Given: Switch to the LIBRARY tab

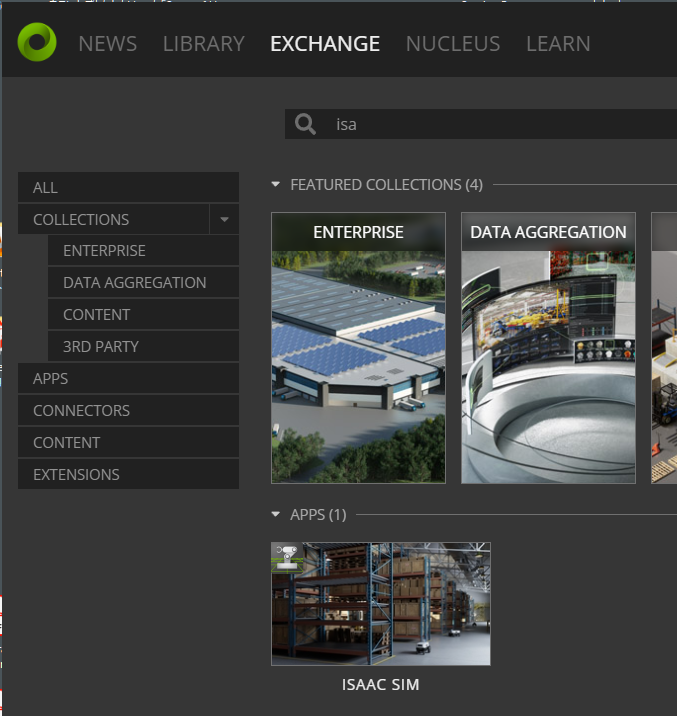Looking at the screenshot, I should coord(204,44).
